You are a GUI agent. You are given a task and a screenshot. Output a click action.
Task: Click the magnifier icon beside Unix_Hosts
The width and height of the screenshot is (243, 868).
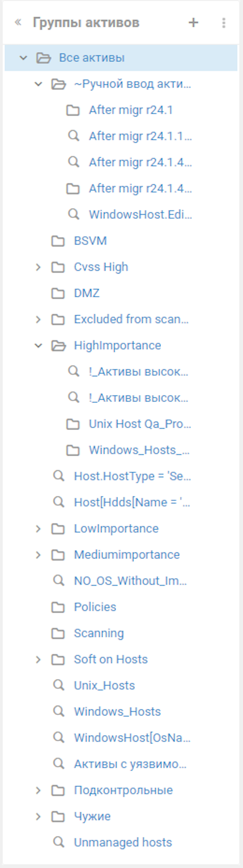pyautogui.click(x=59, y=685)
